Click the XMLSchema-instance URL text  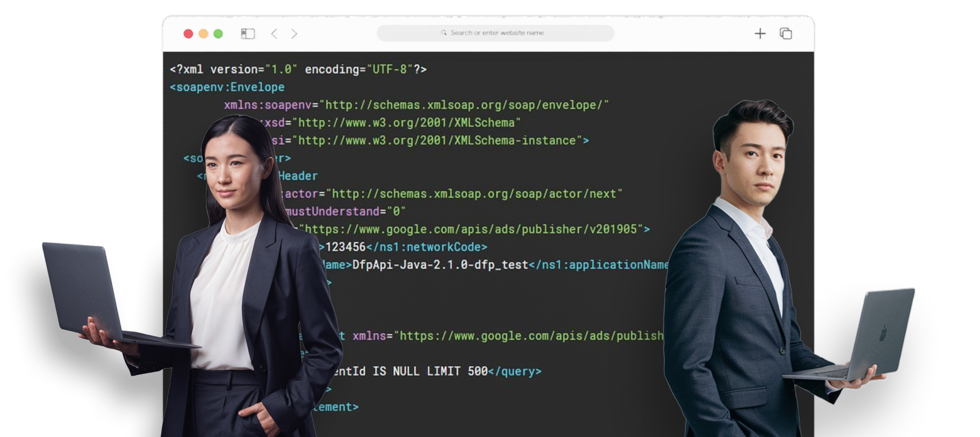(x=437, y=140)
